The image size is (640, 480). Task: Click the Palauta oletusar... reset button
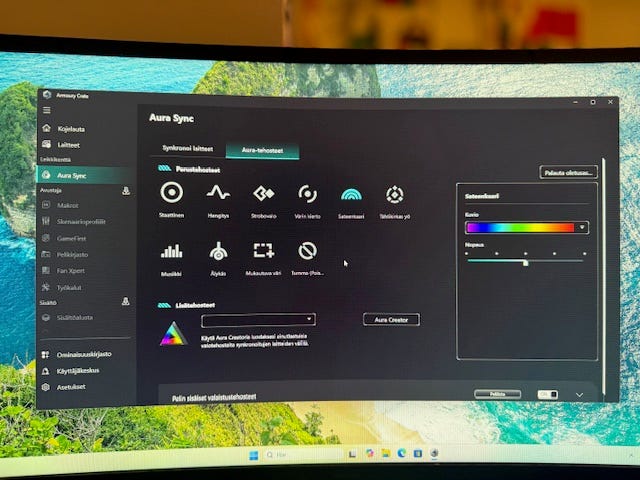pos(568,172)
